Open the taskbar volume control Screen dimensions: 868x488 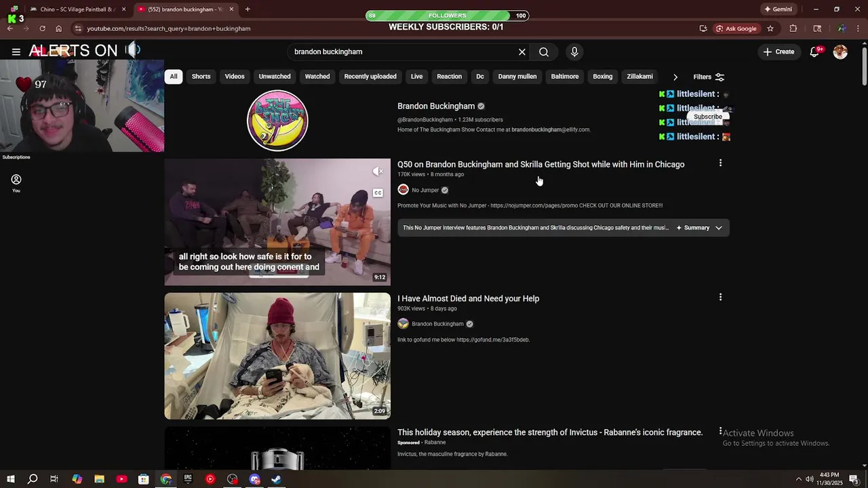click(x=810, y=479)
